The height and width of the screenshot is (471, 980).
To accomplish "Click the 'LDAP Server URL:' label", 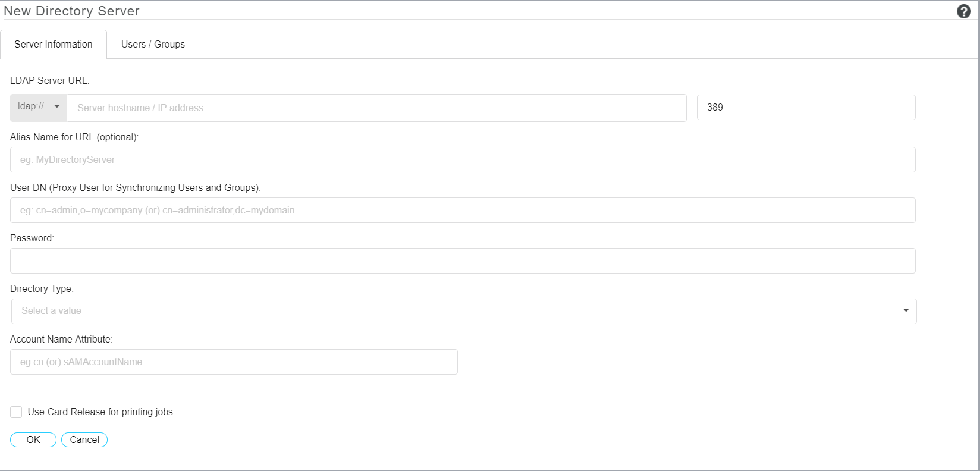I will [x=50, y=80].
